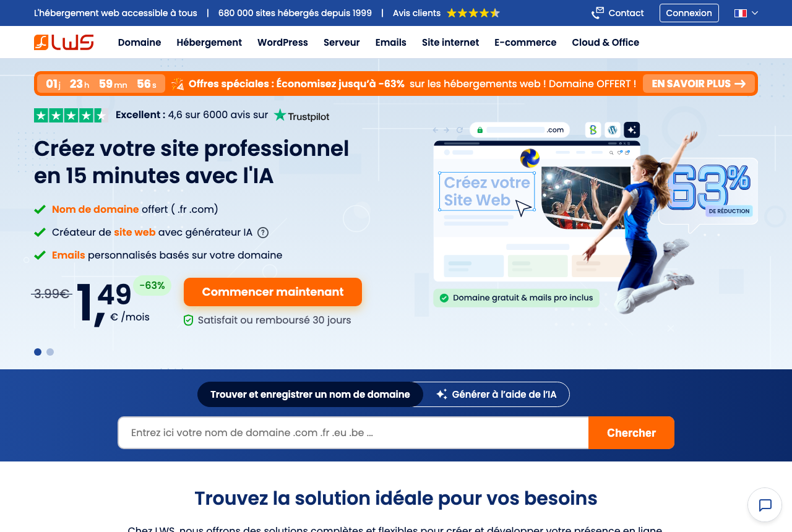Image resolution: width=792 pixels, height=532 pixels.
Task: Expand the Cloud & Office menu
Action: point(605,43)
